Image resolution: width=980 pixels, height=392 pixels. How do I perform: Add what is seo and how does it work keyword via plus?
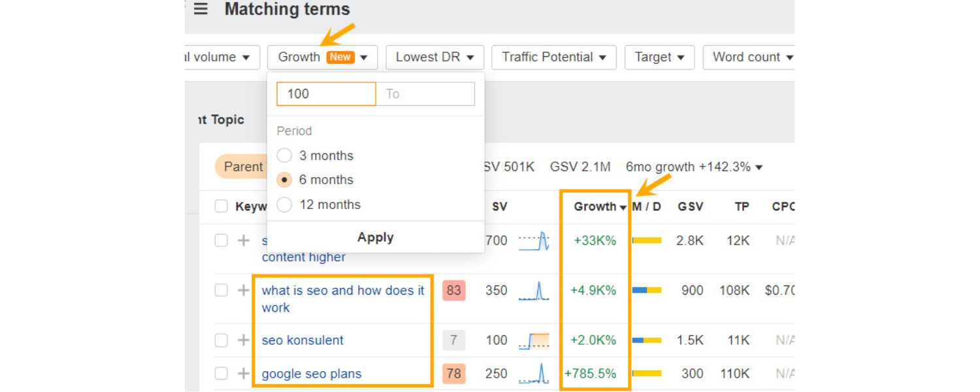point(244,290)
